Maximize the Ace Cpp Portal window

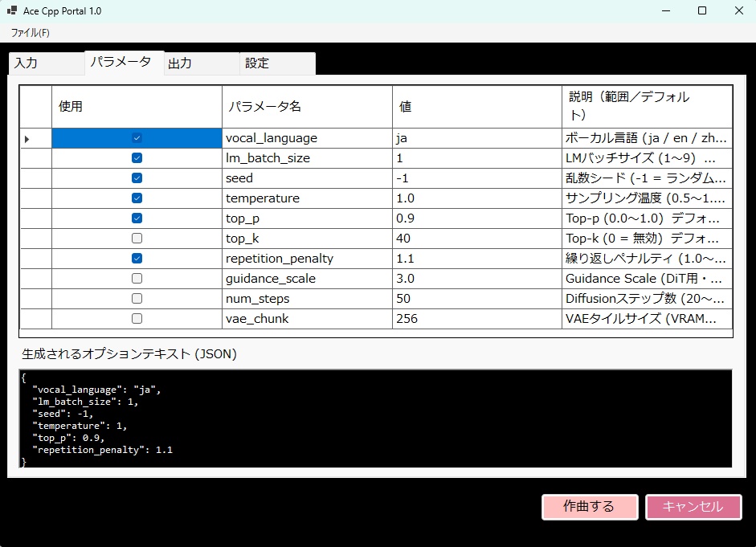tap(702, 10)
